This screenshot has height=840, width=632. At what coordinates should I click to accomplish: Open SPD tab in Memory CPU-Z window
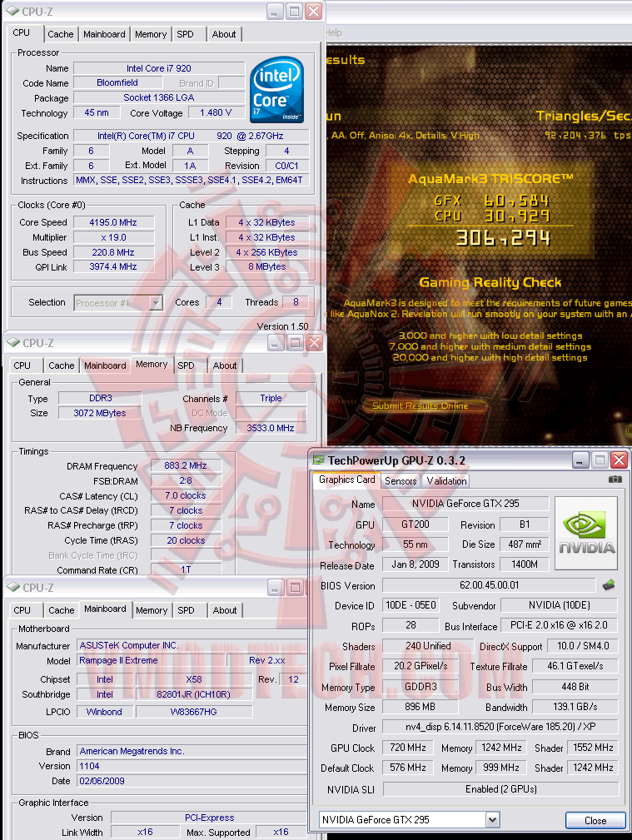tap(186, 365)
